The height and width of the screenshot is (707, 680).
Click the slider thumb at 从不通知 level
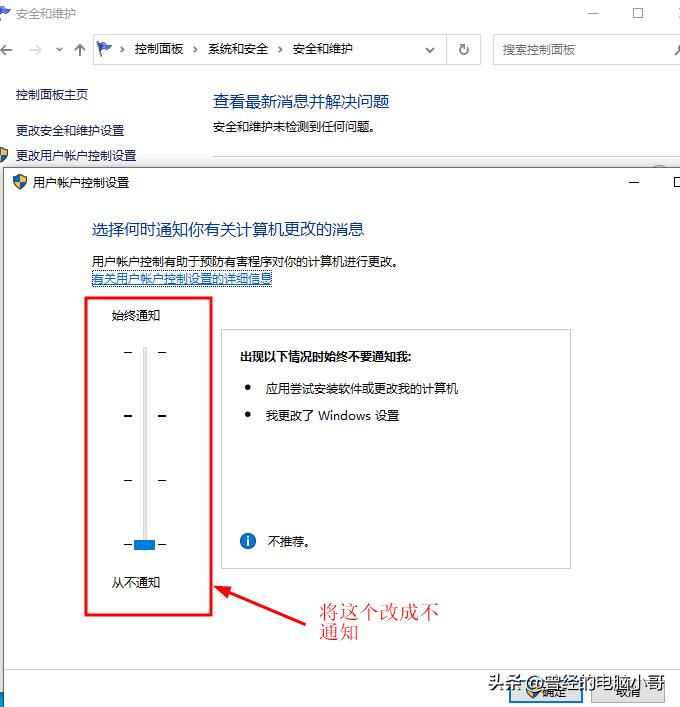tap(145, 545)
